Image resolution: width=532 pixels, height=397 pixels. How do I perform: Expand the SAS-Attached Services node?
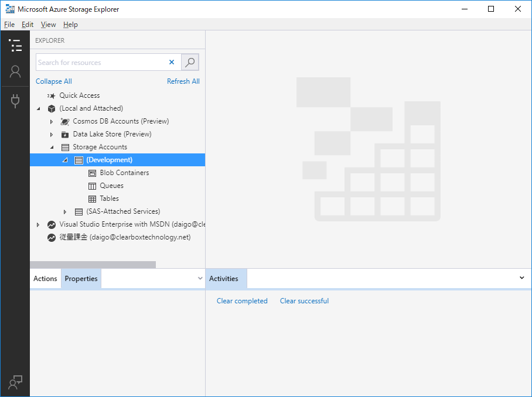tap(65, 211)
